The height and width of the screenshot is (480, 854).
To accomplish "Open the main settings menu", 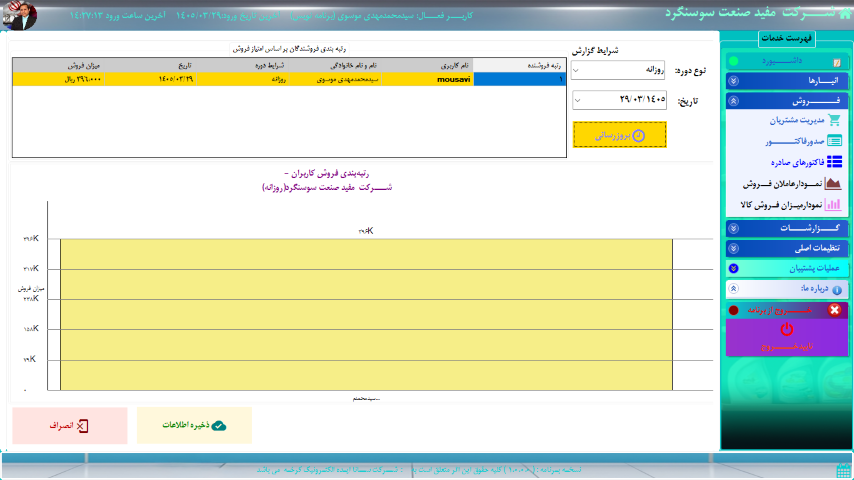I will click(786, 248).
